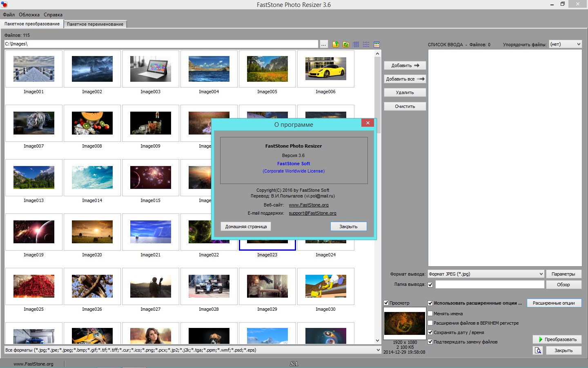Click the preview conversion magnifier icon
This screenshot has height=368, width=588.
[538, 350]
